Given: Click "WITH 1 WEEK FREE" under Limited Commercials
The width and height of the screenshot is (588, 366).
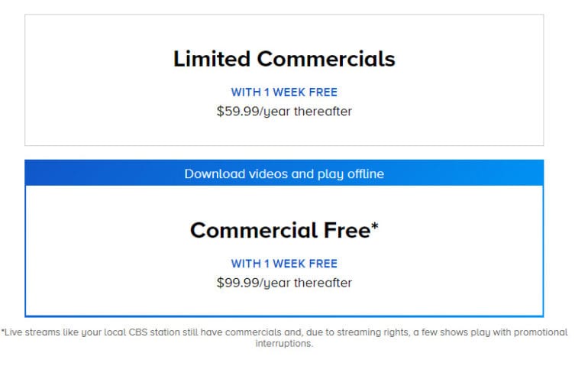Looking at the screenshot, I should (283, 92).
